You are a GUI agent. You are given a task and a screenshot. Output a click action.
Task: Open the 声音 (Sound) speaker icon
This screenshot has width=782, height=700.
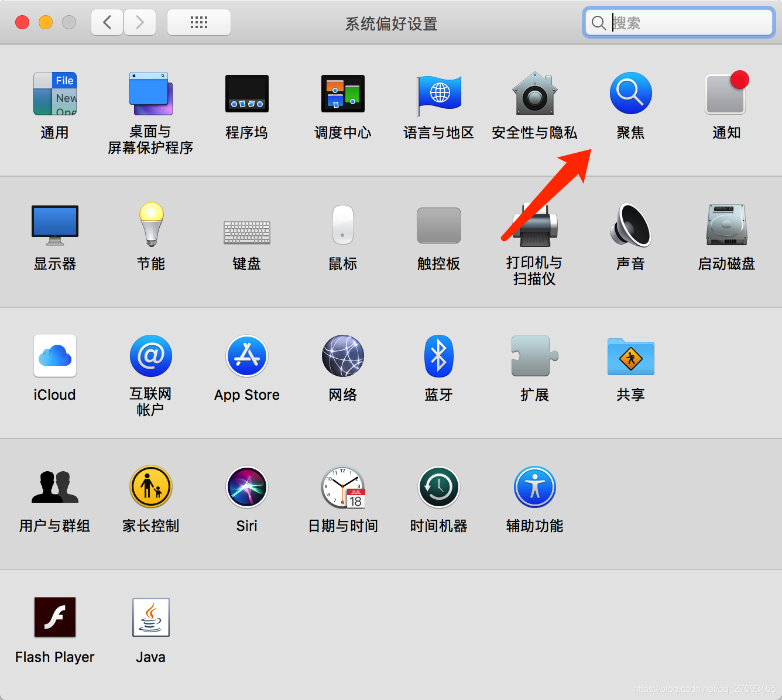pos(631,225)
